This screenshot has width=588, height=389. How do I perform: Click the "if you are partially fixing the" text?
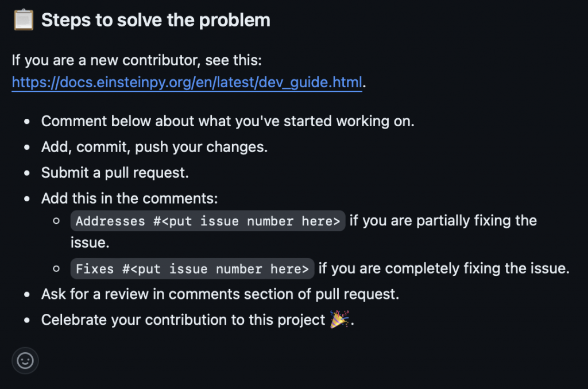pos(443,221)
